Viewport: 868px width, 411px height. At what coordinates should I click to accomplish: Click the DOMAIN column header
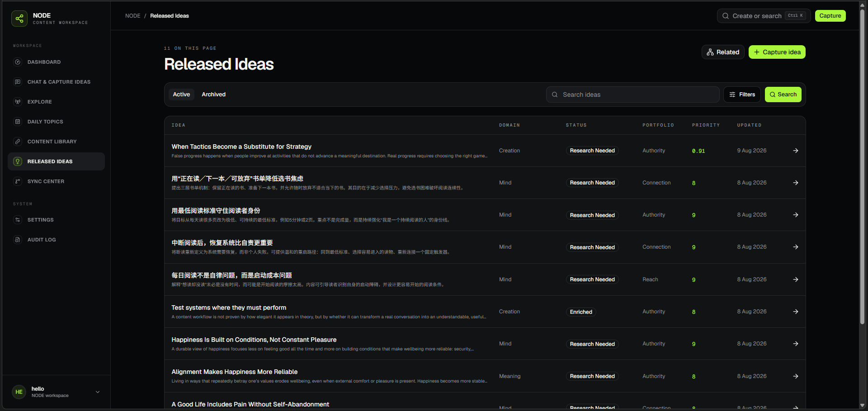point(509,125)
